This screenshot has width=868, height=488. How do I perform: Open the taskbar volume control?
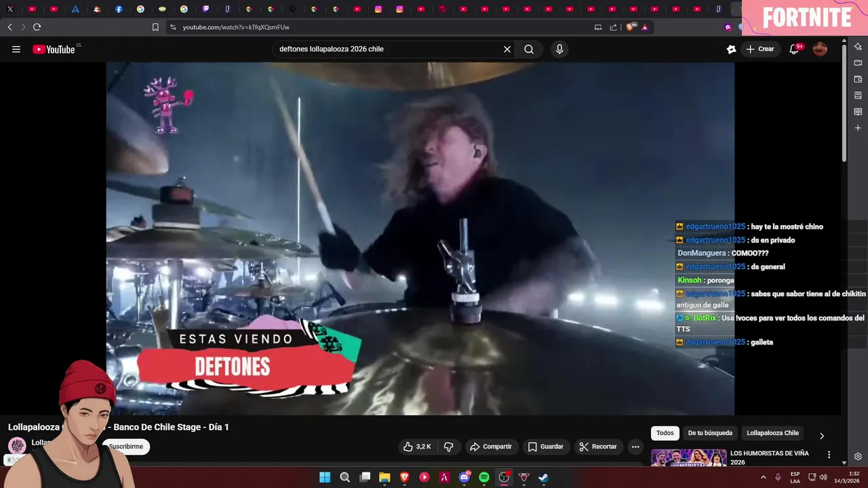pos(823,477)
